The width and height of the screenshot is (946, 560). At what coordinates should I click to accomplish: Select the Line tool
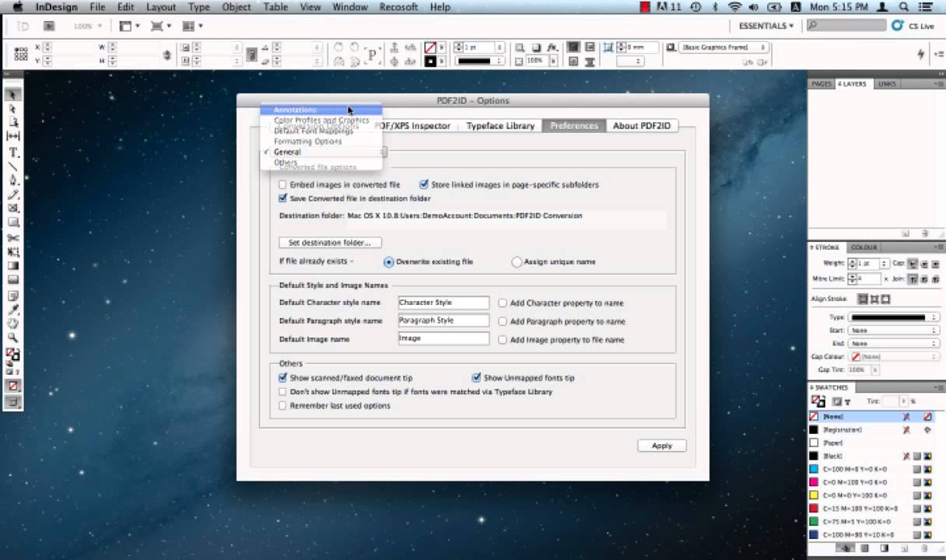pos(12,166)
